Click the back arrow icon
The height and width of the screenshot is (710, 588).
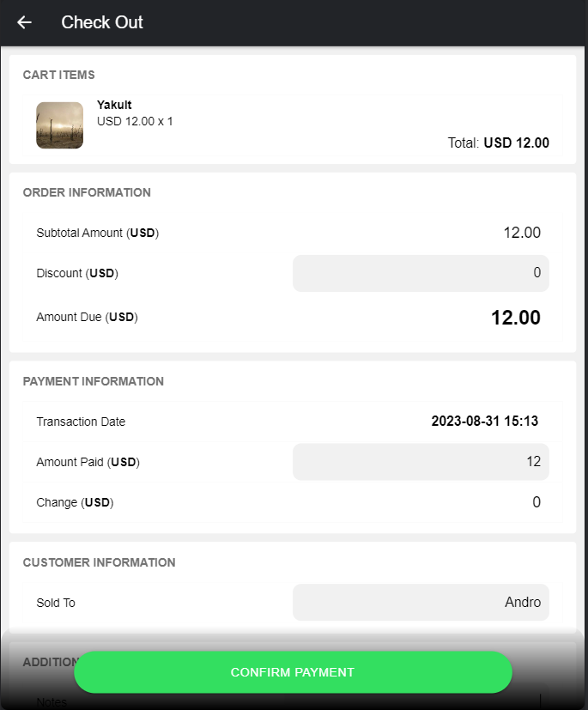pyautogui.click(x=24, y=22)
